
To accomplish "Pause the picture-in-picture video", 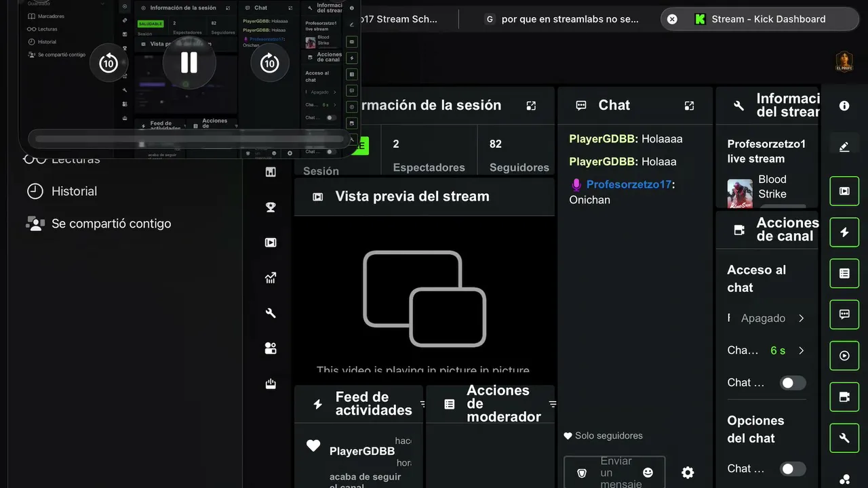I will coord(189,63).
